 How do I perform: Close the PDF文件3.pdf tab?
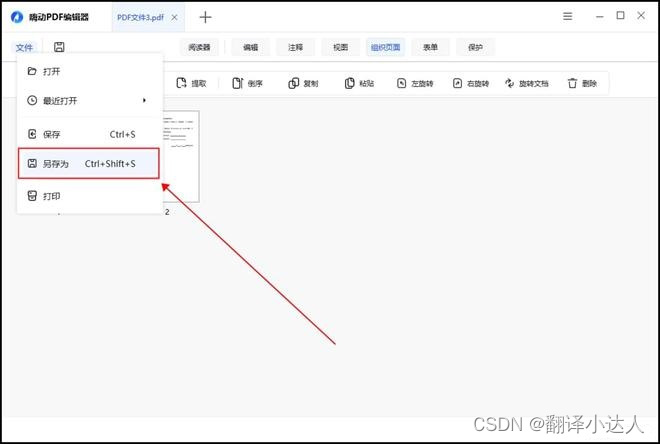(174, 17)
